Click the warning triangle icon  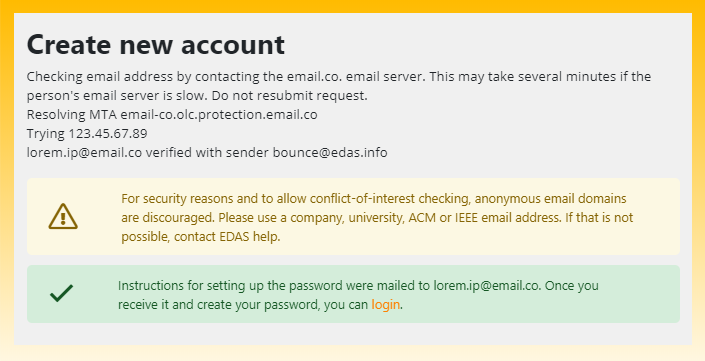(x=63, y=216)
